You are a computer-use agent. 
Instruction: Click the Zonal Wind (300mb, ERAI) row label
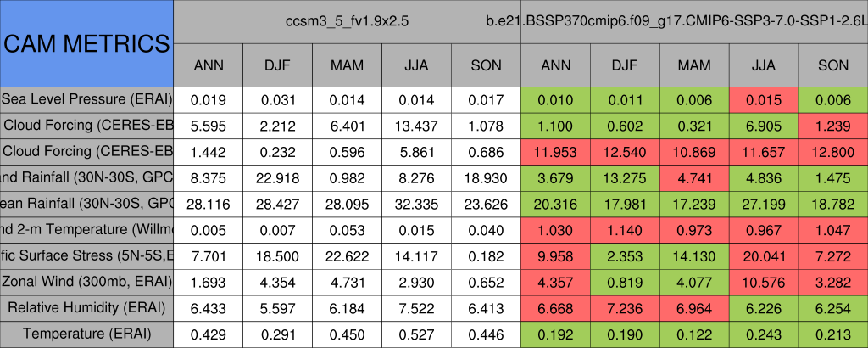[x=86, y=282]
